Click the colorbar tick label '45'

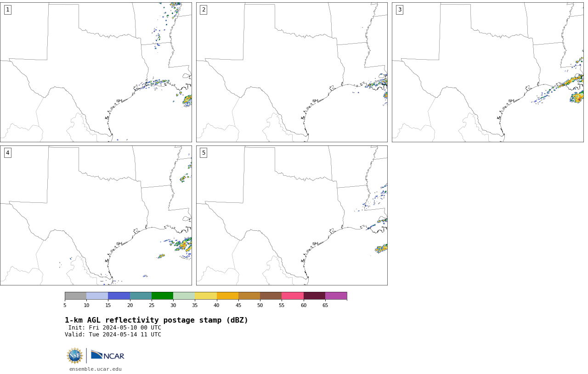[x=238, y=305]
